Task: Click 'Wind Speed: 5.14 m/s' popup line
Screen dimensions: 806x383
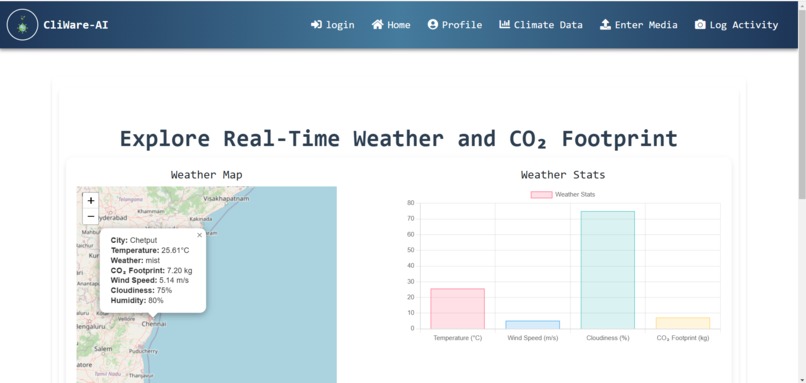Action: click(150, 280)
